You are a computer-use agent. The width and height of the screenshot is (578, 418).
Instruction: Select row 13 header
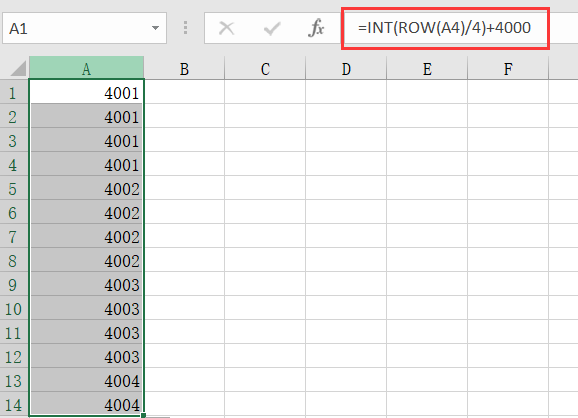[x=14, y=380]
